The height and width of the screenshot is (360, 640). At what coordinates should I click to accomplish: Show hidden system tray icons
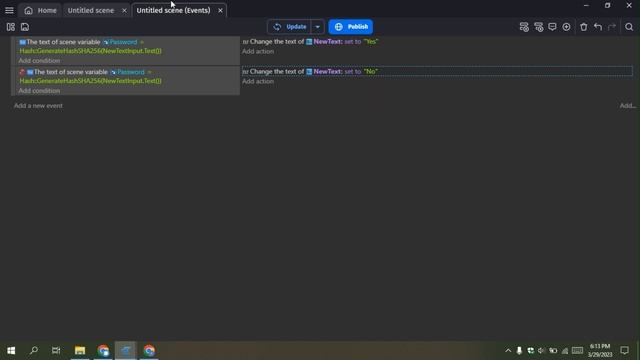(x=508, y=351)
